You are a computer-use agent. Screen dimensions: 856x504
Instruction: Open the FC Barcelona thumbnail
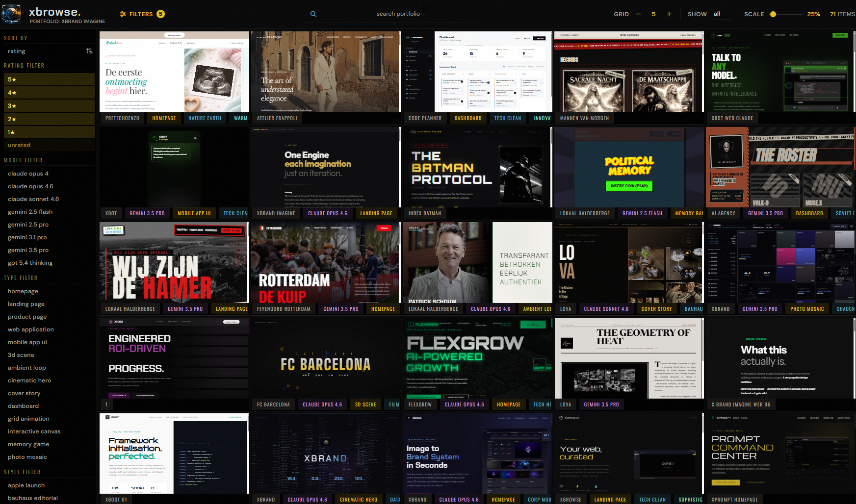coord(326,358)
